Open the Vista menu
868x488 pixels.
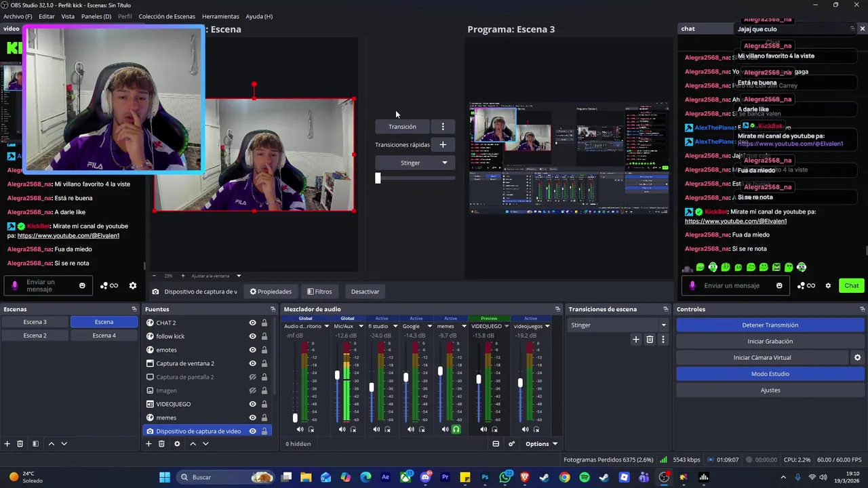click(68, 16)
